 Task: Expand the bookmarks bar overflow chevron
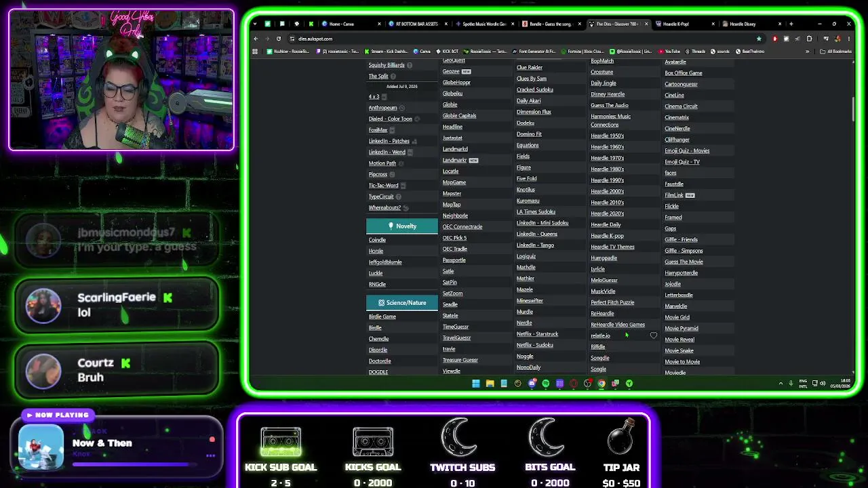click(x=807, y=52)
